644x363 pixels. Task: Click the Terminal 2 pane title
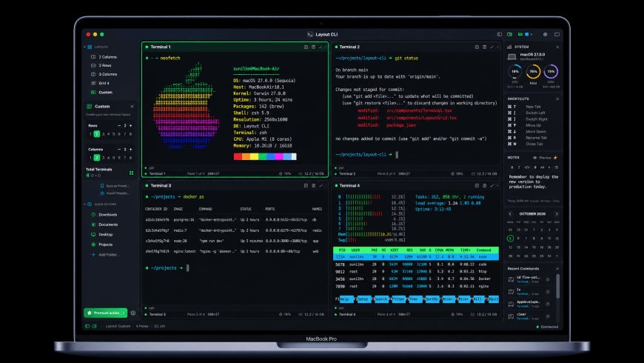point(349,47)
